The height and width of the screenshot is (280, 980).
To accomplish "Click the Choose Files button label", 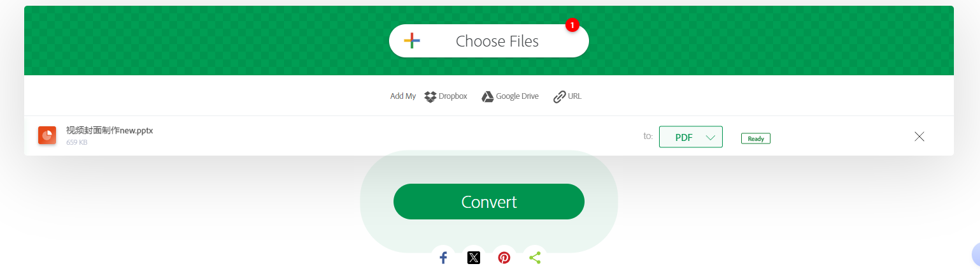I will pyautogui.click(x=497, y=41).
